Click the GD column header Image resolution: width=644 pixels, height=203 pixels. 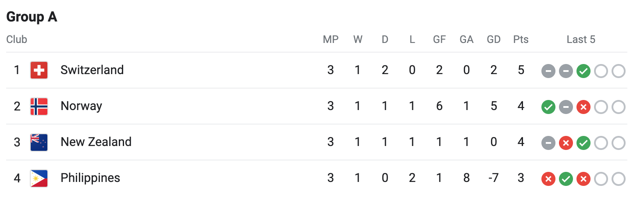494,39
